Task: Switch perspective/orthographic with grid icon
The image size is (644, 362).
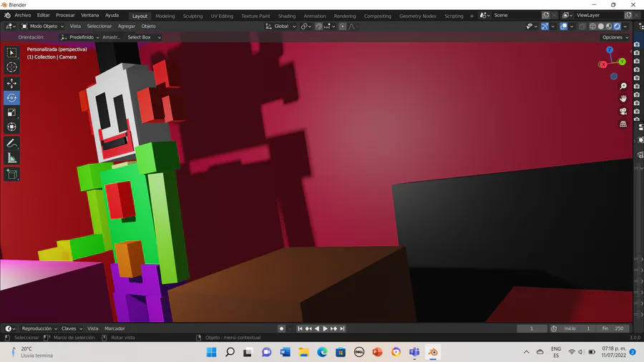Action: tap(623, 124)
